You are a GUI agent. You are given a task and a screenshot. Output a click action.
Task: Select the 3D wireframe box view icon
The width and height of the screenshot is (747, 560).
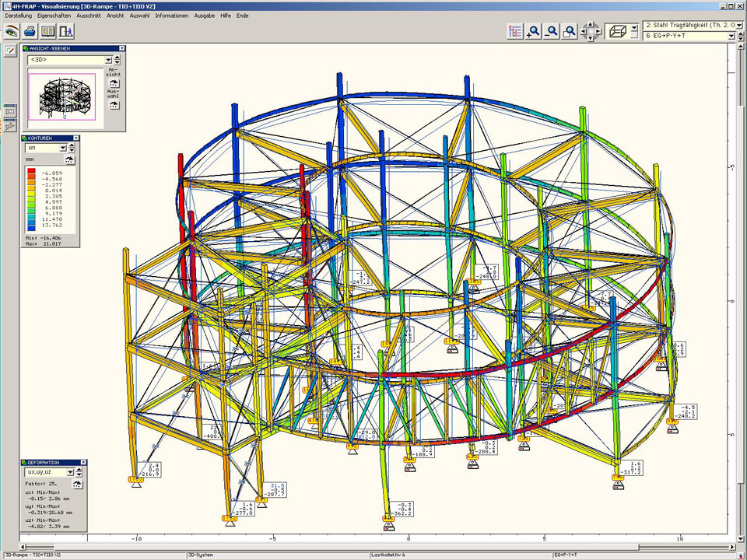point(618,32)
